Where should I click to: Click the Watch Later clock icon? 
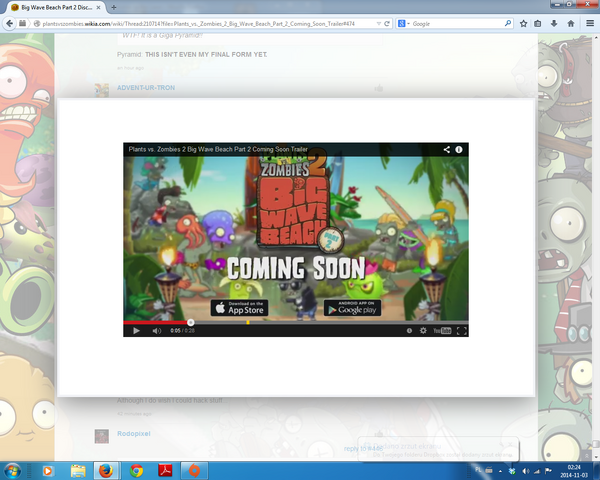(409, 330)
